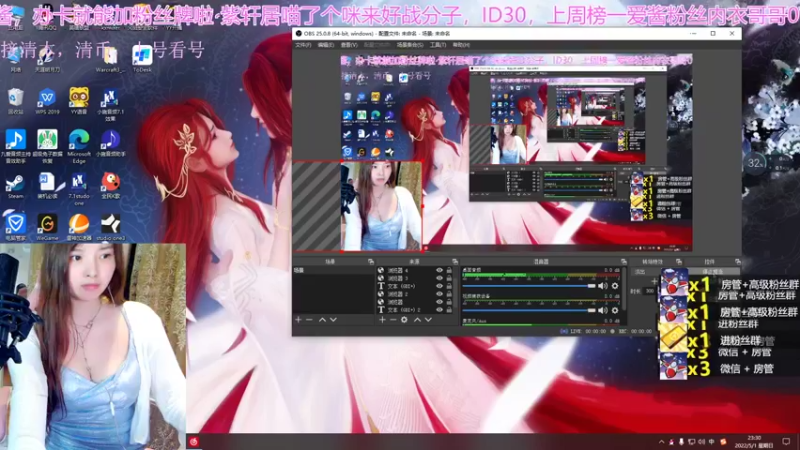Pop out the scene transitions dock panel
The height and width of the screenshot is (450, 800).
point(679,262)
